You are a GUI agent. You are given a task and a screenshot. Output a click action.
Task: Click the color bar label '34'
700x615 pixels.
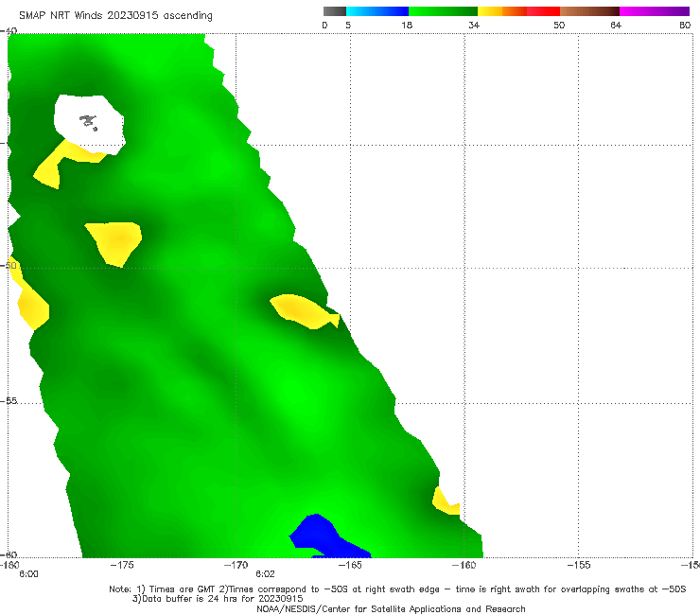coord(474,25)
